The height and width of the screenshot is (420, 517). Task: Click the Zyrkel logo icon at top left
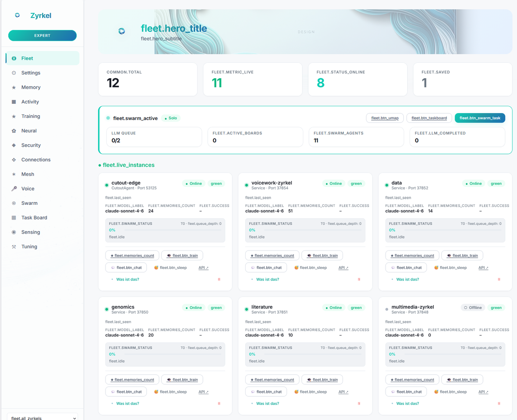[x=17, y=15]
